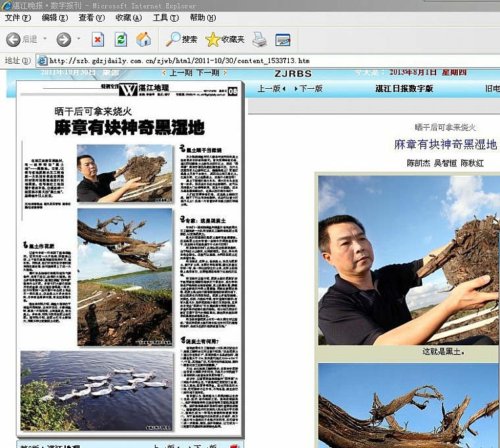
Task: Expand the Back button history dropdown arrow
Action: 44,39
